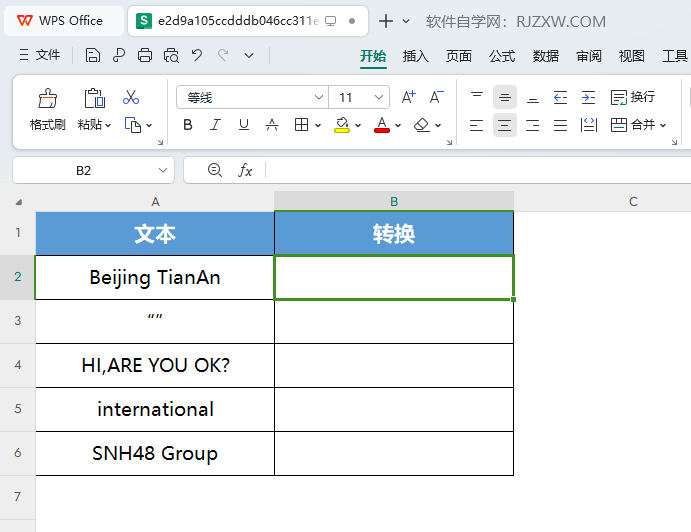This screenshot has height=532, width=691.
Task: Toggle middle vertical alignment
Action: point(505,97)
